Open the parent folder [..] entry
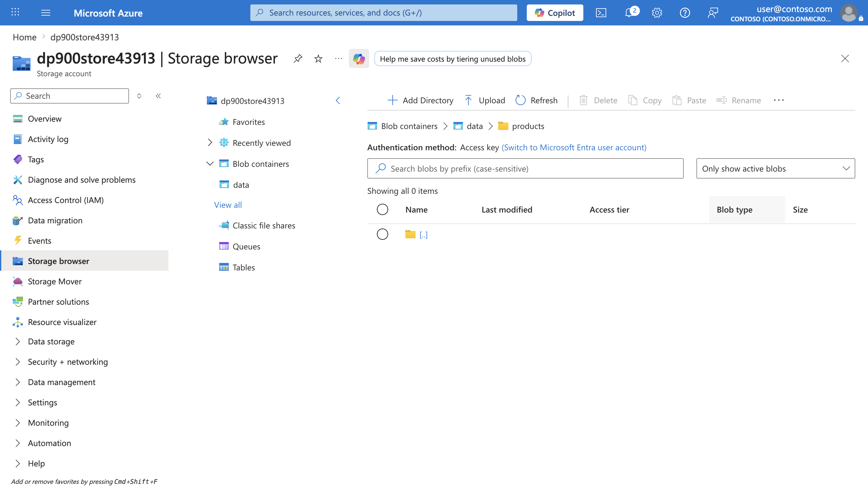The image size is (868, 488). [x=423, y=234]
